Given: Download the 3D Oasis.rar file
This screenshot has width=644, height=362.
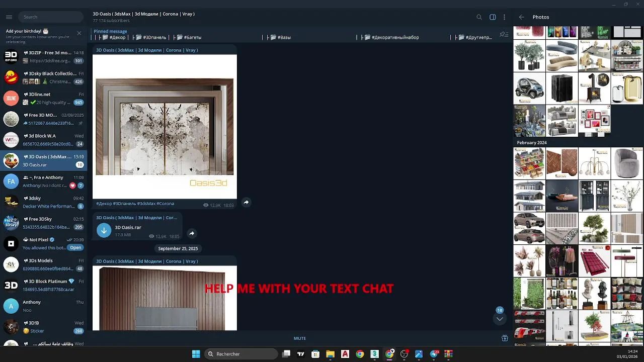Looking at the screenshot, I should tap(104, 230).
